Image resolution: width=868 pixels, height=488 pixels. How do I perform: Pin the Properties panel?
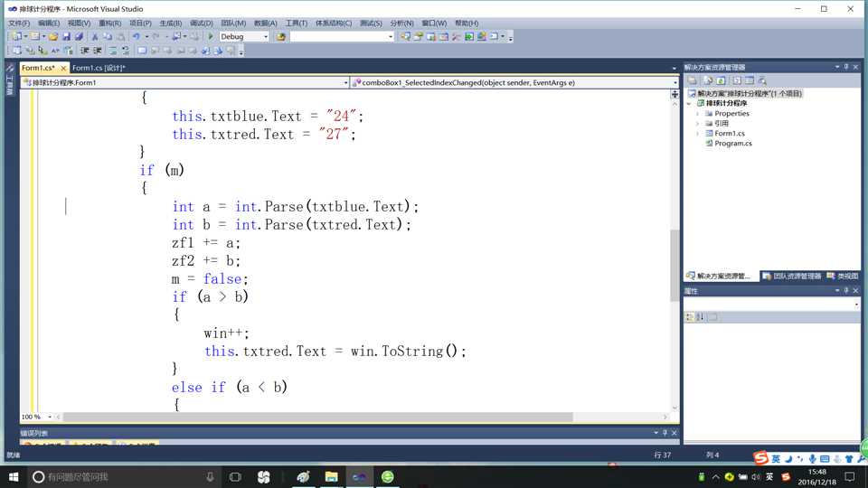(x=846, y=290)
